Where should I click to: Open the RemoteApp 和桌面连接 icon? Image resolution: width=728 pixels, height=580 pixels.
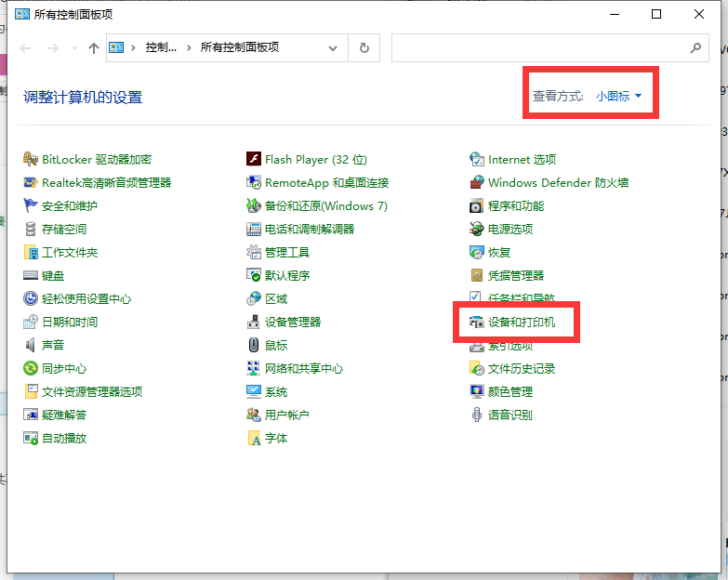[x=254, y=183]
